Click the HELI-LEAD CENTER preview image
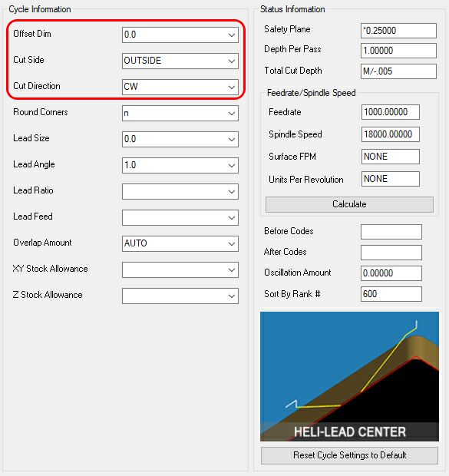 pyautogui.click(x=349, y=376)
